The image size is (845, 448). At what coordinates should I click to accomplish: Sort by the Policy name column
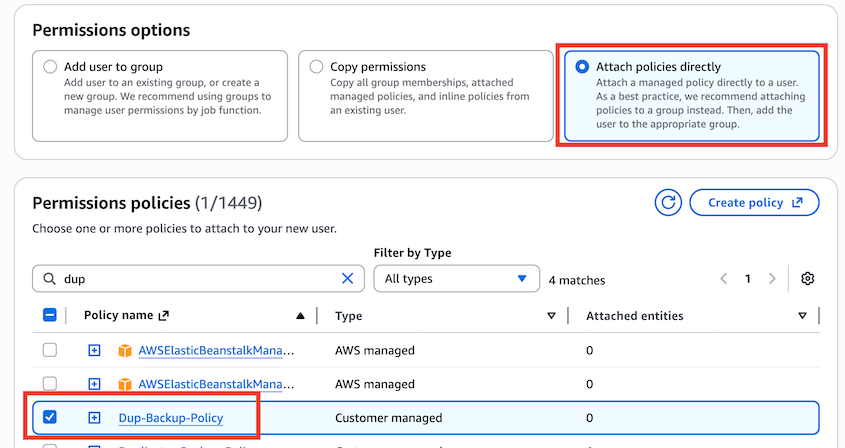[x=300, y=316]
